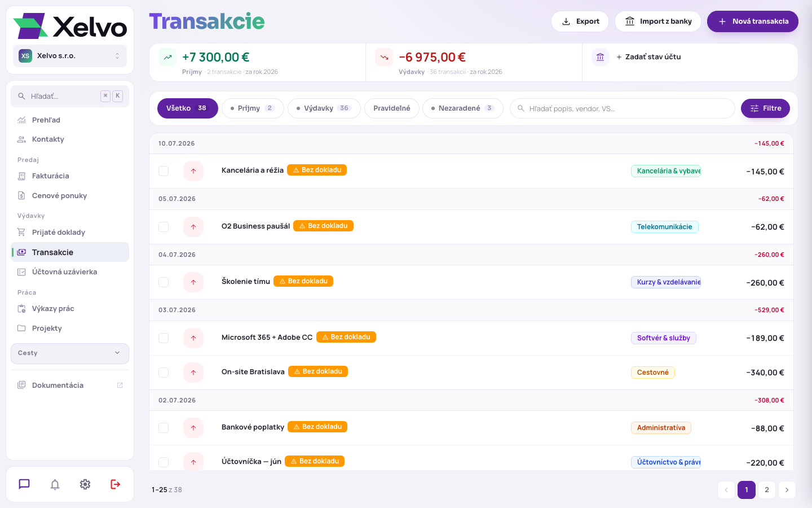Select checkbox for Školenie tímu transaction
The height and width of the screenshot is (508, 812).
pyautogui.click(x=164, y=282)
